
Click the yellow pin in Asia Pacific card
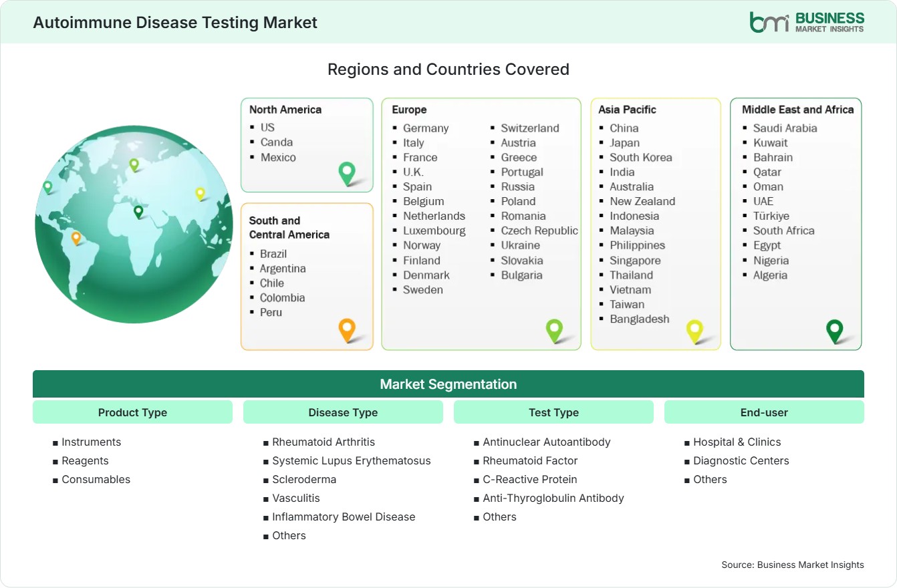tap(695, 331)
